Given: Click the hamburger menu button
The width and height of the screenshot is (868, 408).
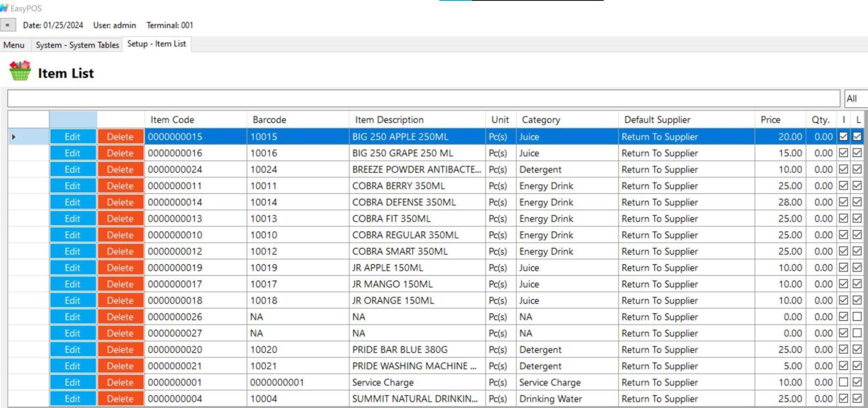Looking at the screenshot, I should 8,25.
